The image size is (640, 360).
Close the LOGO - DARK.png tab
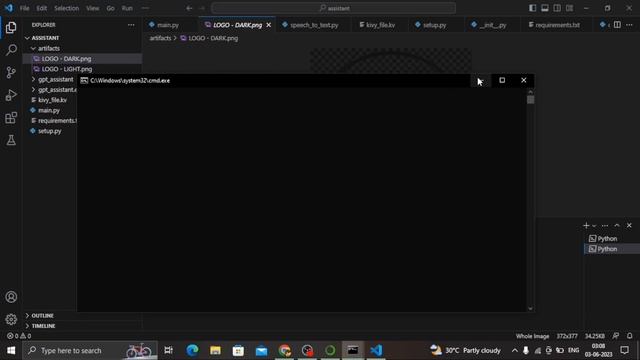point(269,25)
